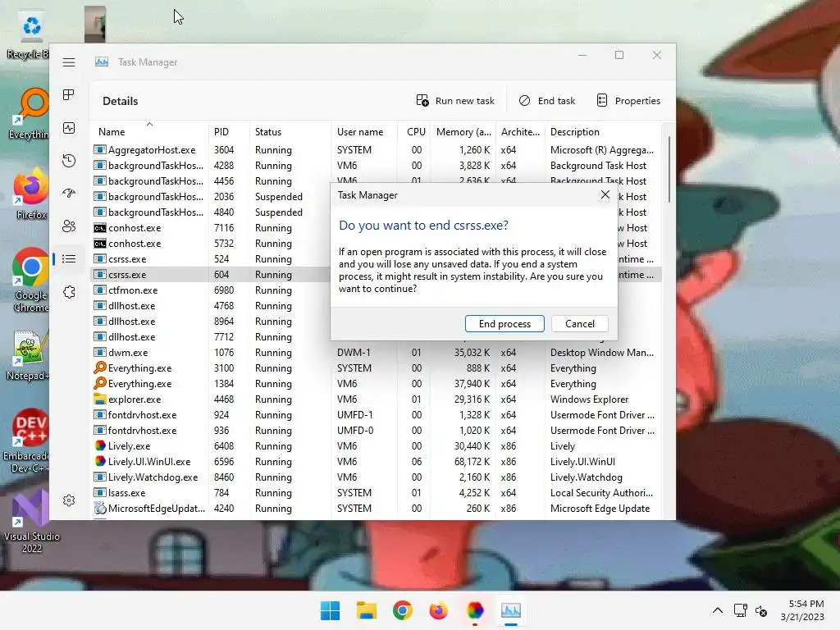Open the Performance page in sidebar

click(x=69, y=128)
